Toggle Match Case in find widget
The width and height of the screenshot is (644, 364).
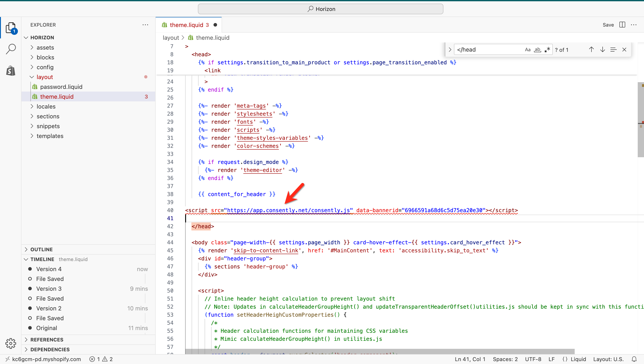528,50
